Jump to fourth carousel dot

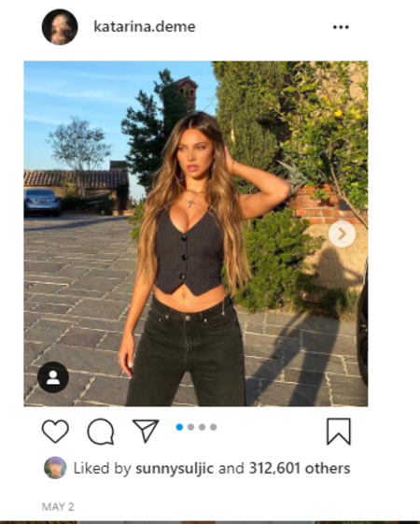pos(214,427)
